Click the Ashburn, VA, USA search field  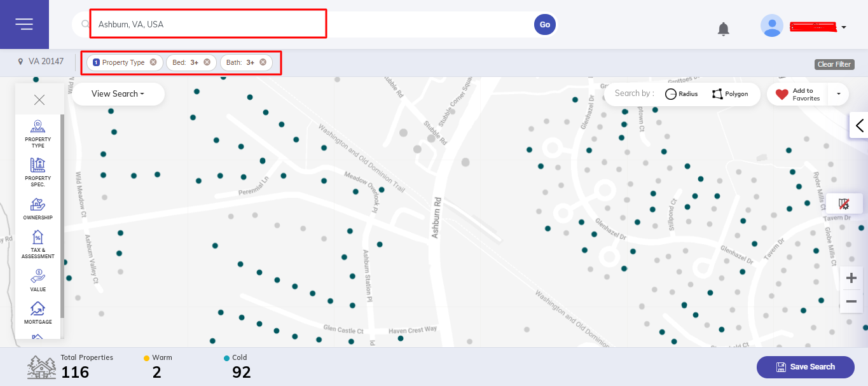coord(209,25)
